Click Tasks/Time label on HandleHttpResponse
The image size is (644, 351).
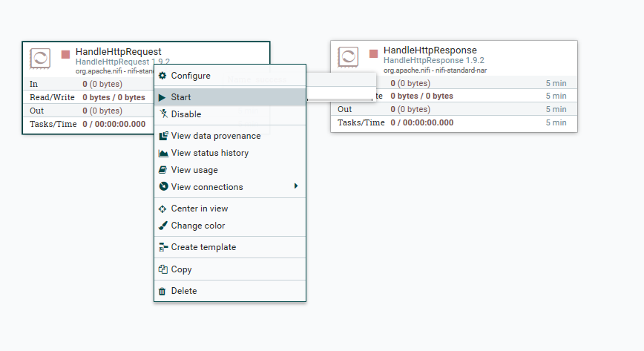pos(361,122)
